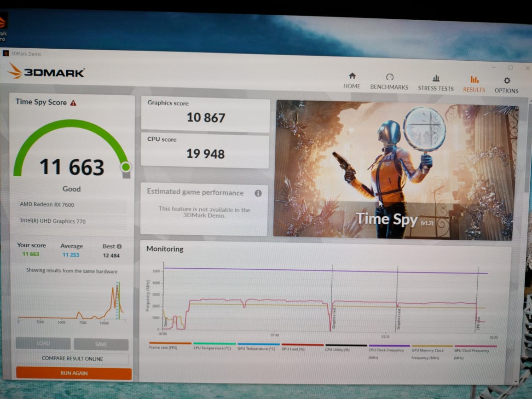The height and width of the screenshot is (399, 532).
Task: Click Compare Result Online button
Action: 72,359
